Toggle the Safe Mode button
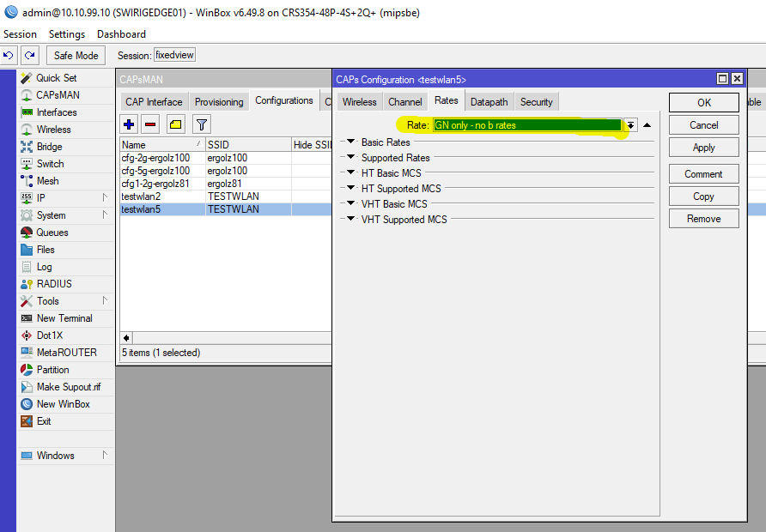 (76, 56)
